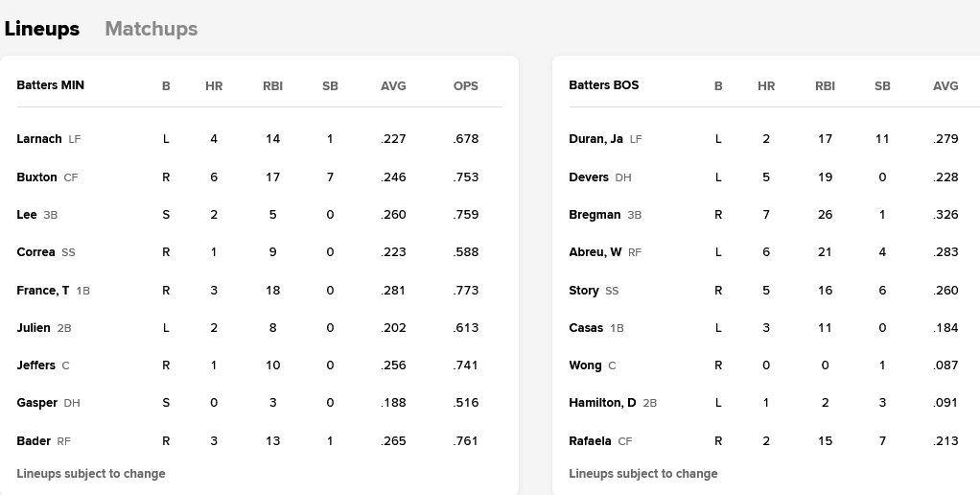Viewport: 980px width, 495px height.
Task: Open the Correa player link
Action: (36, 252)
